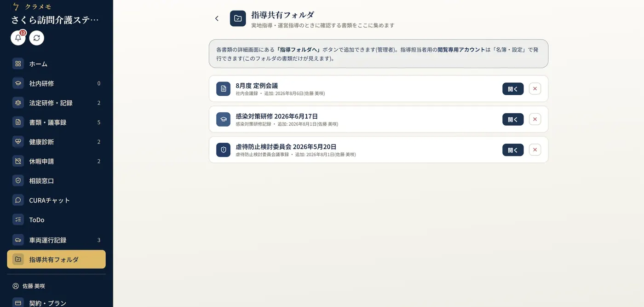Click the 書類・議事録 count badge 5
The width and height of the screenshot is (644, 307).
click(x=99, y=122)
